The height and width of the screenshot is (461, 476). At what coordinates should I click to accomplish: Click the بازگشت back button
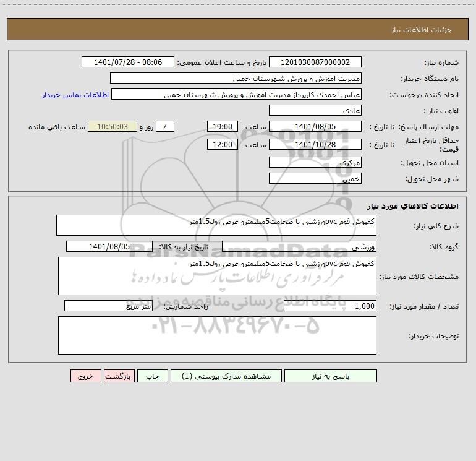pos(119,376)
